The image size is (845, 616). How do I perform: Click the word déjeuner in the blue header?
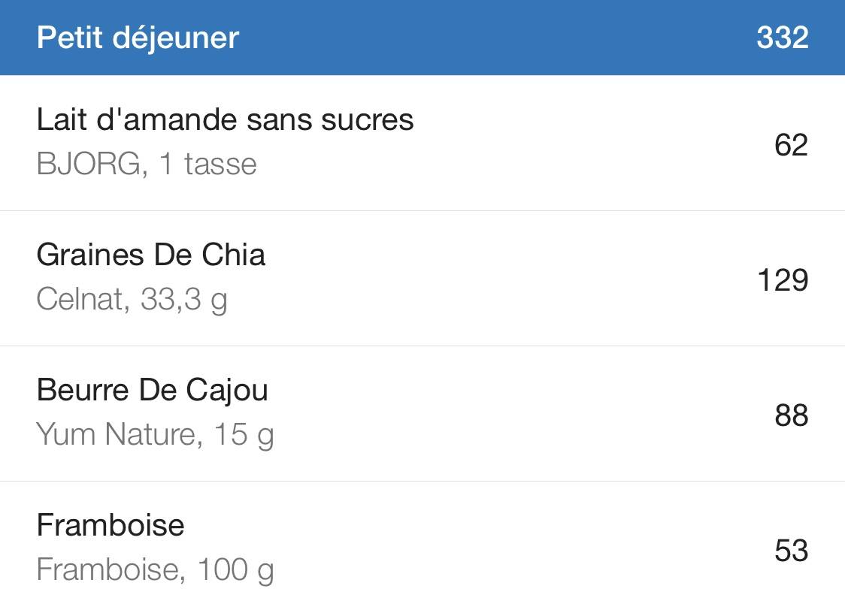176,39
